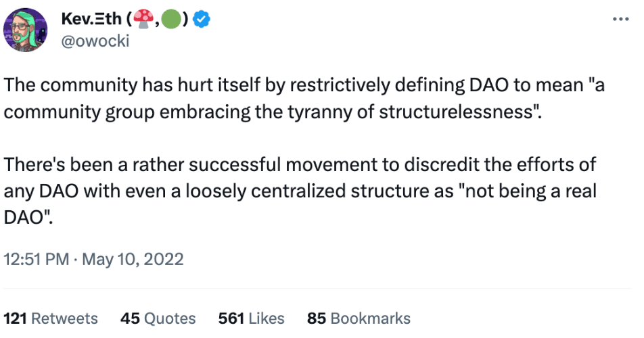This screenshot has width=644, height=338.
Task: Click the number 561 before Likes
Action: (x=231, y=318)
